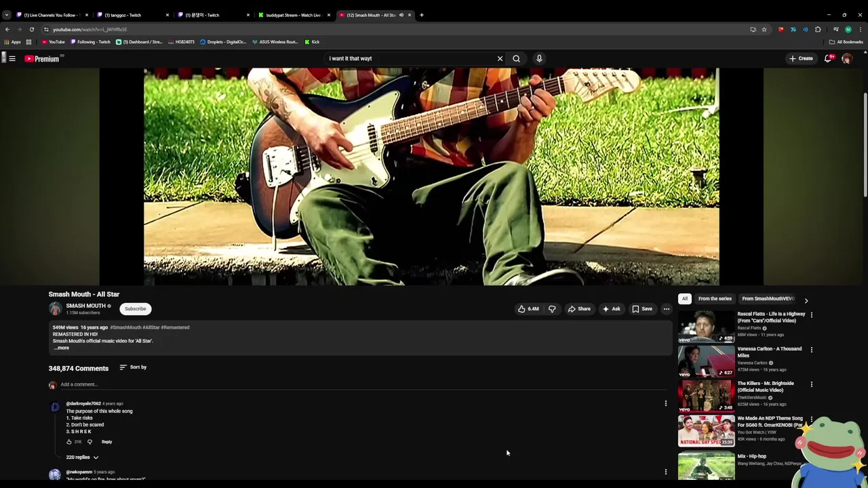Image resolution: width=868 pixels, height=488 pixels.
Task: Open menu for Rascal Flatts video
Action: 811,314
